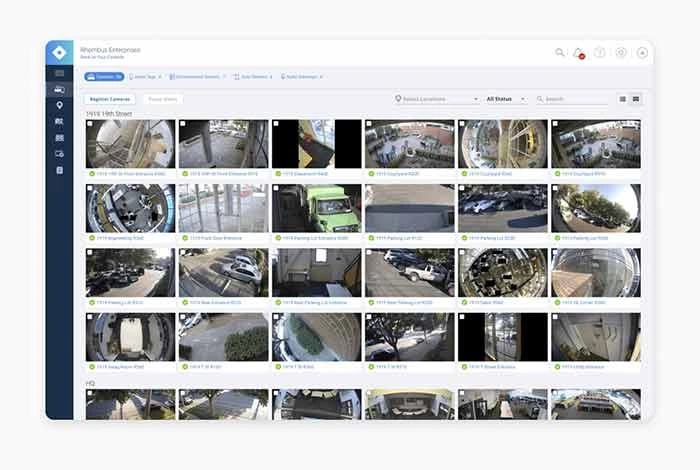
Task: Click the Rhombus diamond logo
Action: (x=59, y=53)
